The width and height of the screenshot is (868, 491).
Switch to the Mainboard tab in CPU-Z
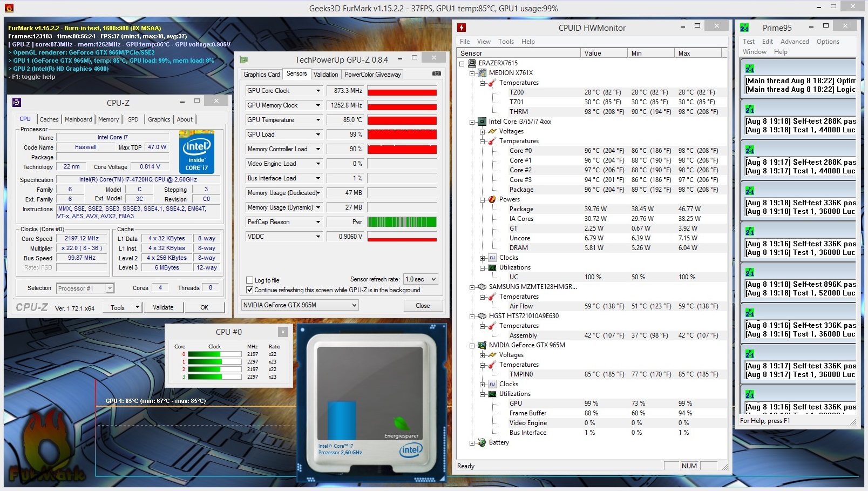tap(78, 119)
